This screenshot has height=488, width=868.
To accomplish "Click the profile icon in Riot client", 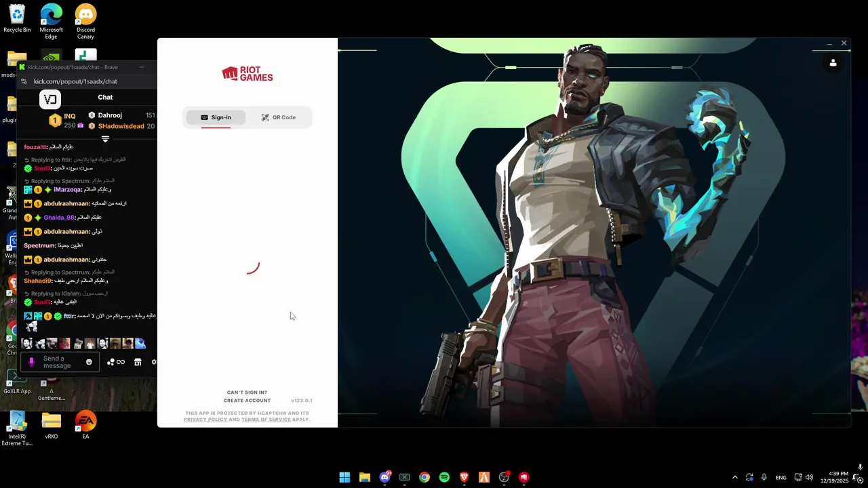I will point(833,63).
